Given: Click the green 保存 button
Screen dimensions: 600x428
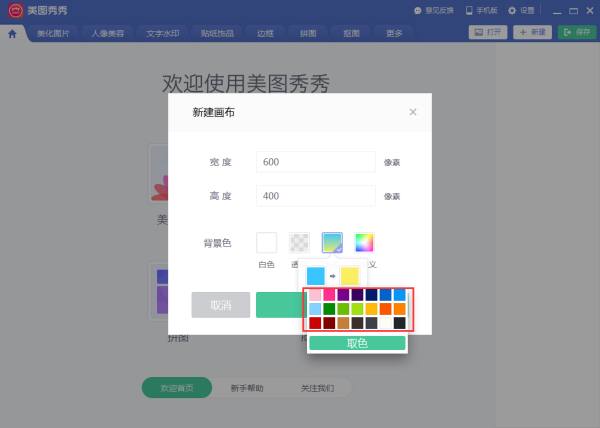Looking at the screenshot, I should (577, 32).
